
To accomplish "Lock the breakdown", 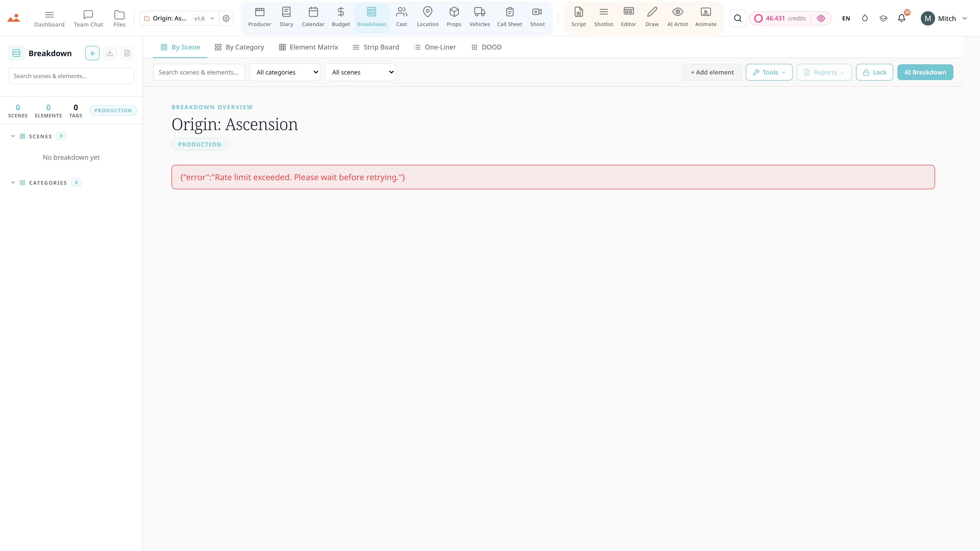I will (874, 72).
